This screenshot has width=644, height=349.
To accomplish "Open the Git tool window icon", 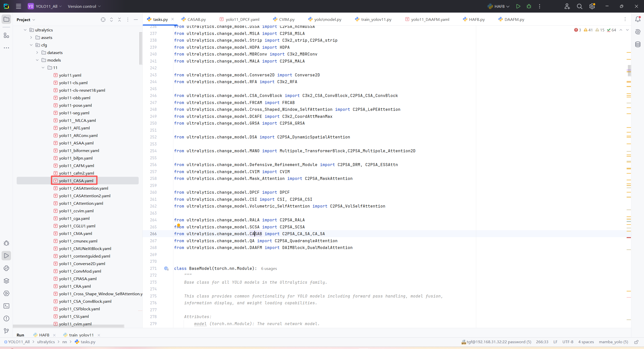I will pyautogui.click(x=6, y=331).
